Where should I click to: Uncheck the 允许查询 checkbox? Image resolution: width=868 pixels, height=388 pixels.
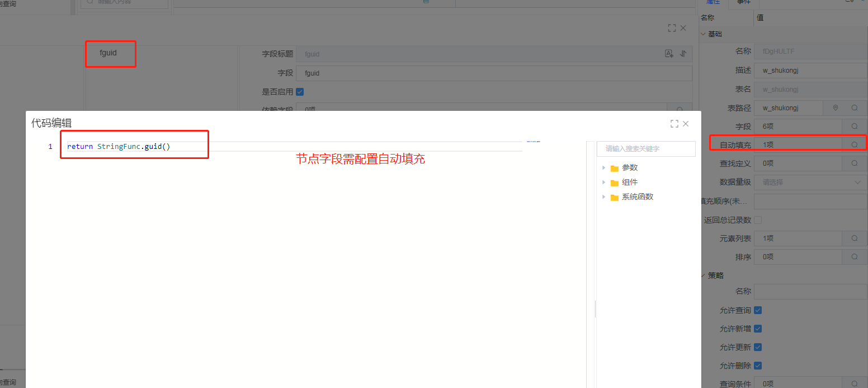tap(758, 310)
